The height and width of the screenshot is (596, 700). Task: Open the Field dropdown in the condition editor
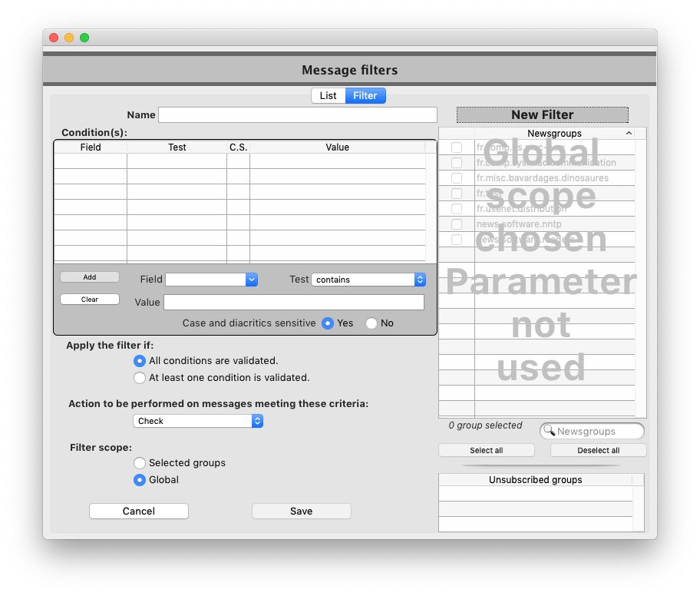[211, 280]
